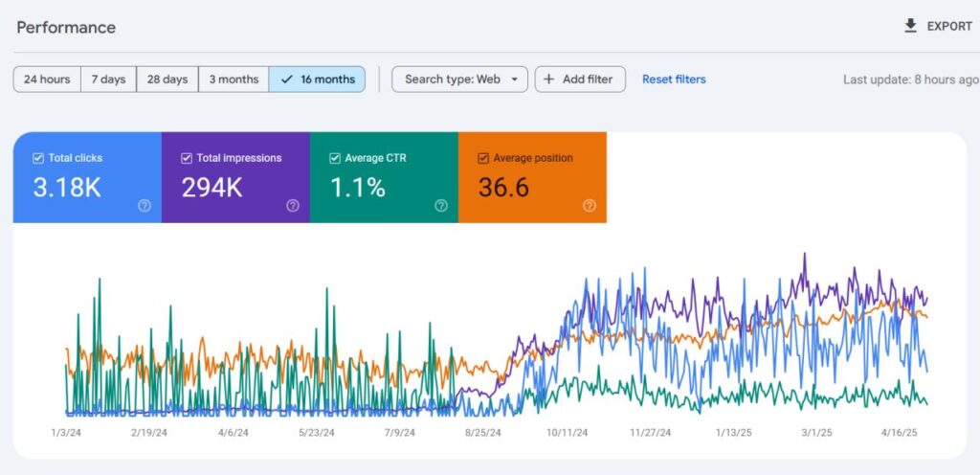The image size is (980, 475).
Task: Uncheck the Total clicks checkbox
Action: [x=38, y=158]
